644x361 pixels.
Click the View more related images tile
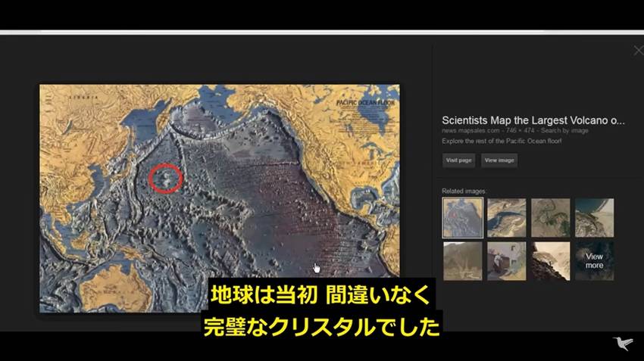594,261
